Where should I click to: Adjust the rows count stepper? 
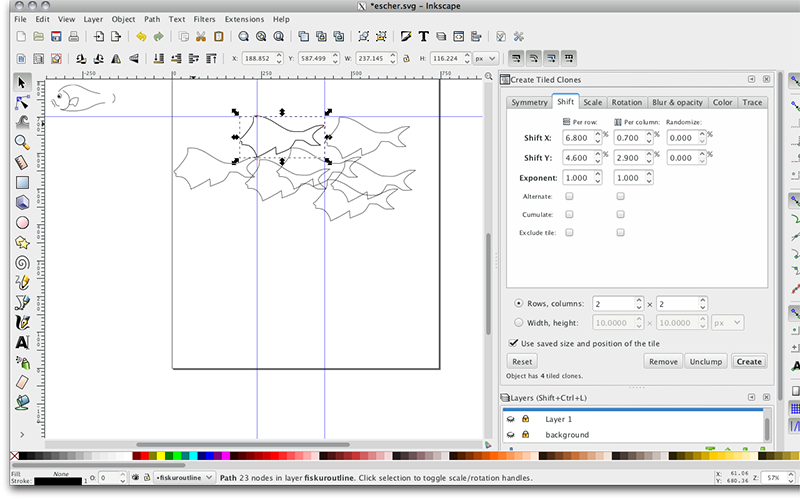(639, 304)
